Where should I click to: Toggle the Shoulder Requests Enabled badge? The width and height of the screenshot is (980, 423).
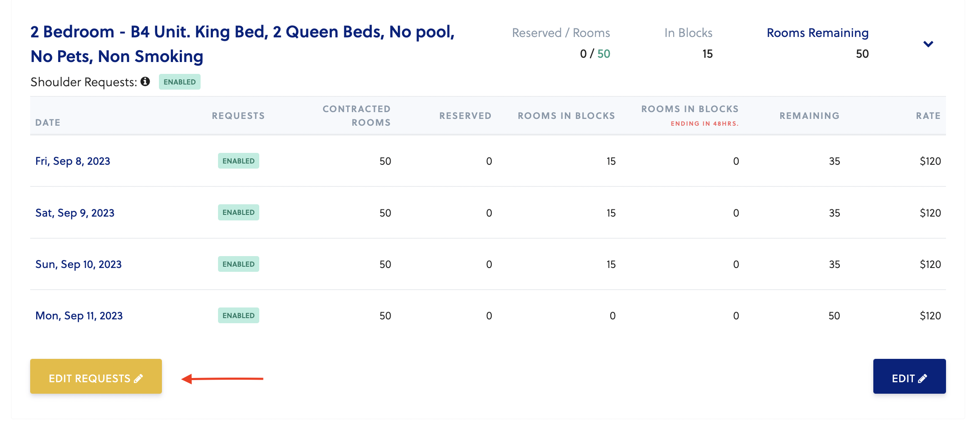[179, 82]
